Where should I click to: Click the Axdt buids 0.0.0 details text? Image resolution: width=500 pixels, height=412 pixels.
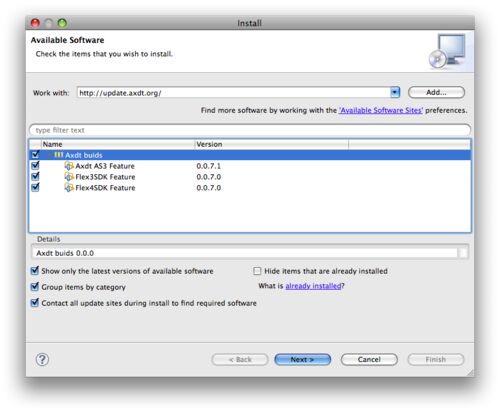65,253
